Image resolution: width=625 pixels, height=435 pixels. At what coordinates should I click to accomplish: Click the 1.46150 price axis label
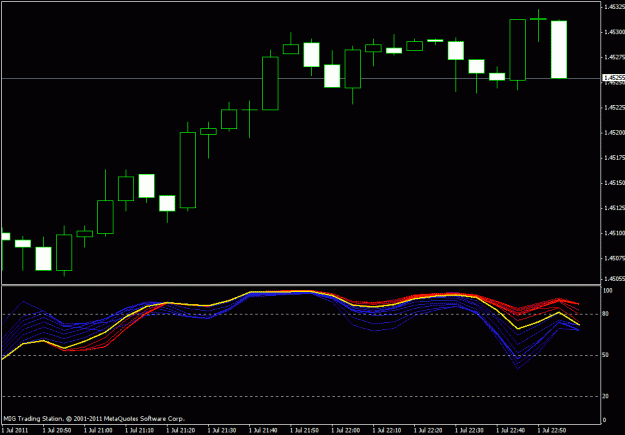click(x=614, y=183)
